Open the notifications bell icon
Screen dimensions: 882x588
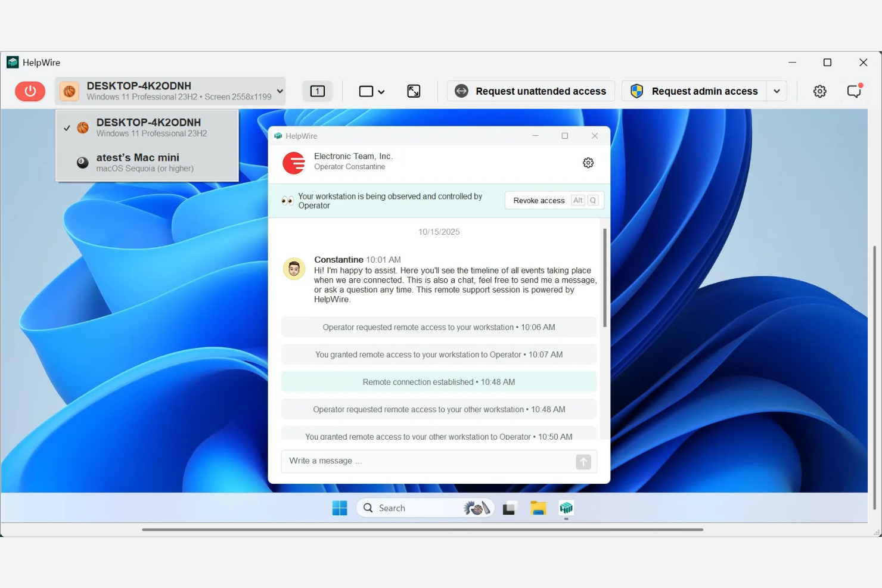(854, 91)
